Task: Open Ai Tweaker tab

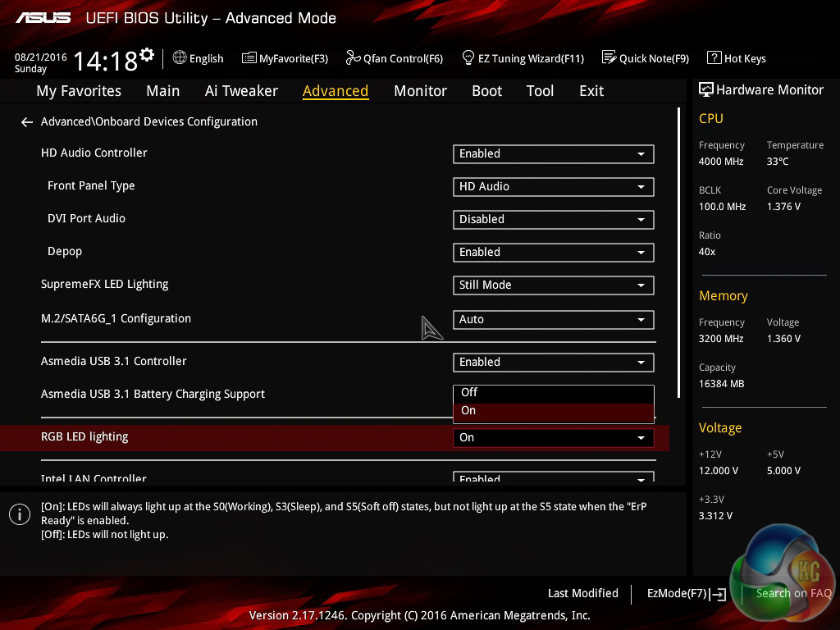Action: [241, 91]
